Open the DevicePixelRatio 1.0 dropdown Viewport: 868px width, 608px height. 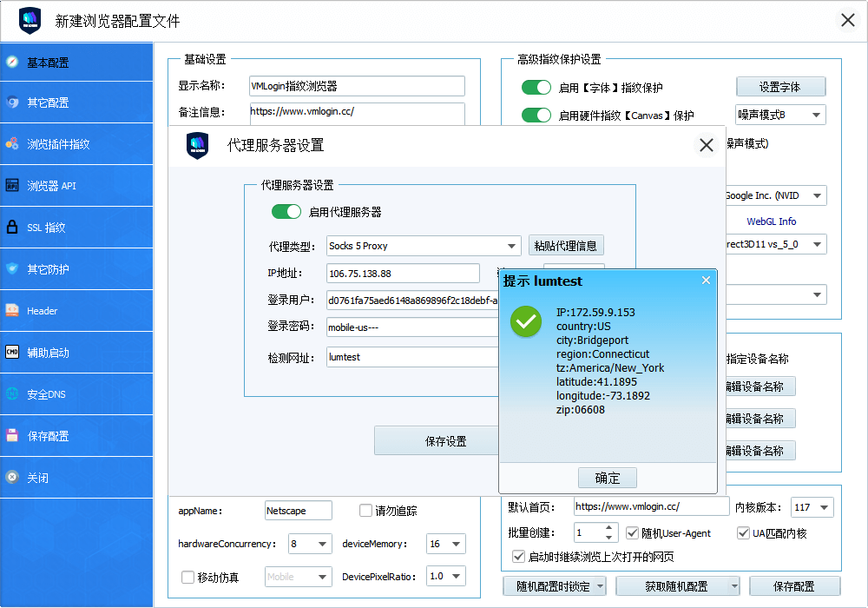click(x=446, y=576)
